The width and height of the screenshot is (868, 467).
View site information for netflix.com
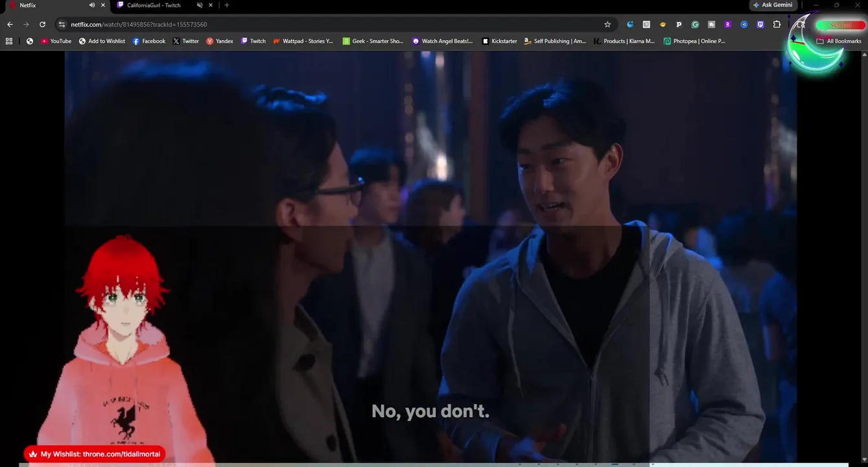tap(62, 25)
